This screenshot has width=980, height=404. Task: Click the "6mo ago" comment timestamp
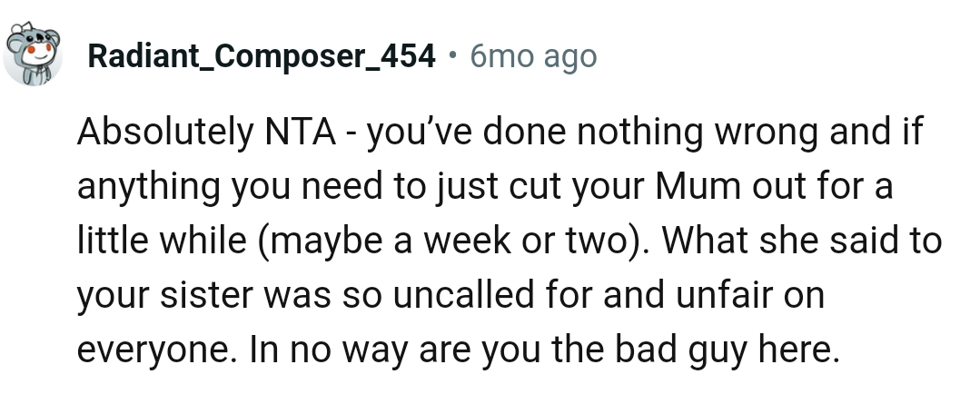coord(533,57)
